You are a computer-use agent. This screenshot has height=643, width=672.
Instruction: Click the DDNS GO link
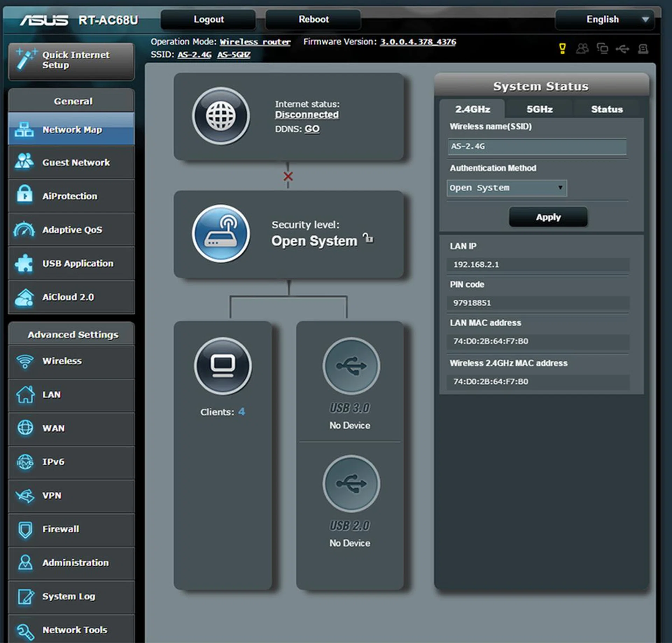tap(311, 129)
